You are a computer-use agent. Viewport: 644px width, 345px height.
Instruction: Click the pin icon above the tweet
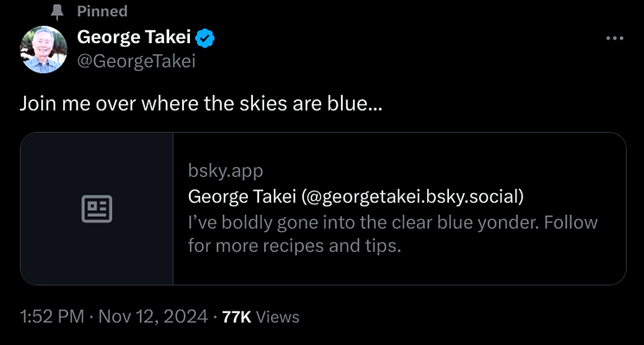[x=57, y=11]
